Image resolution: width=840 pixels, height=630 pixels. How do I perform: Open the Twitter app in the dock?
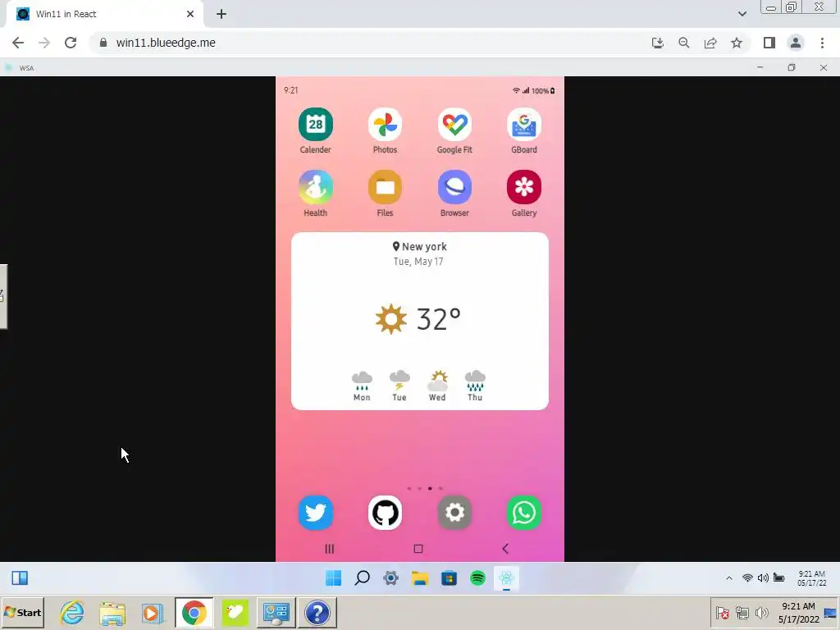click(315, 513)
